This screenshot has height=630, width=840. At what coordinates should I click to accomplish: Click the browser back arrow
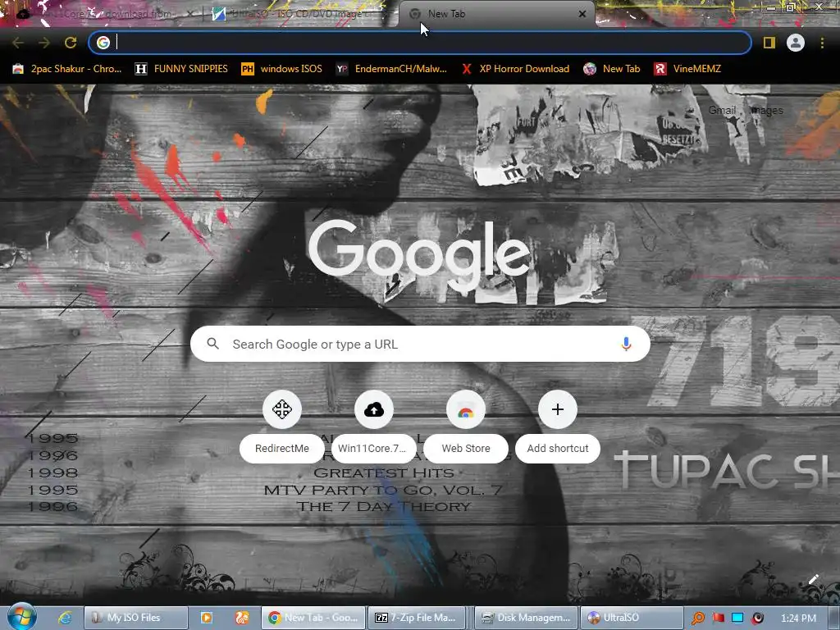pos(18,43)
